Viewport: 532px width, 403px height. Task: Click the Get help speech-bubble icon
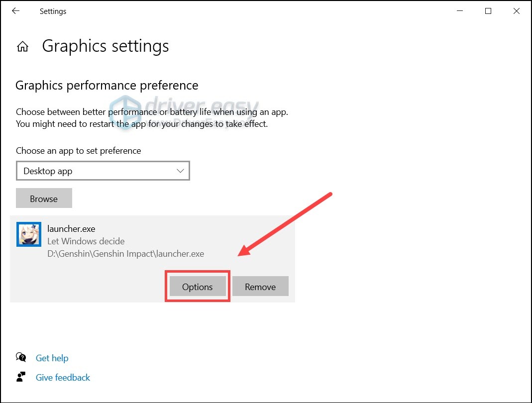[x=21, y=357]
